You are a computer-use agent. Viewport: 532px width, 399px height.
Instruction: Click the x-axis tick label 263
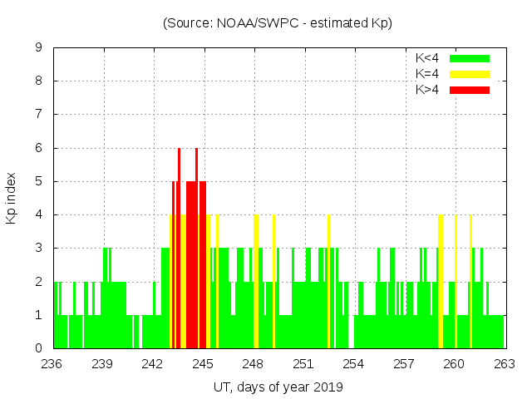point(504,364)
